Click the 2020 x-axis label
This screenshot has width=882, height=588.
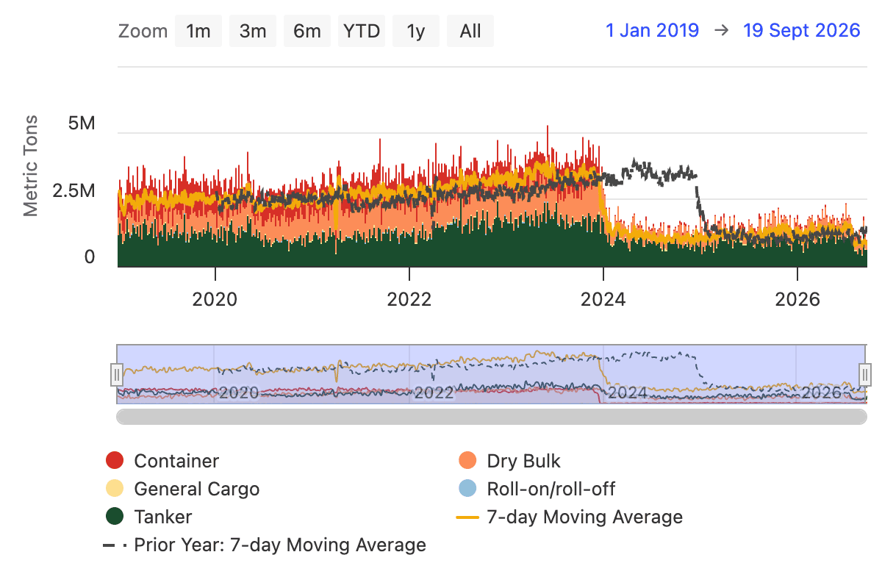(x=215, y=298)
